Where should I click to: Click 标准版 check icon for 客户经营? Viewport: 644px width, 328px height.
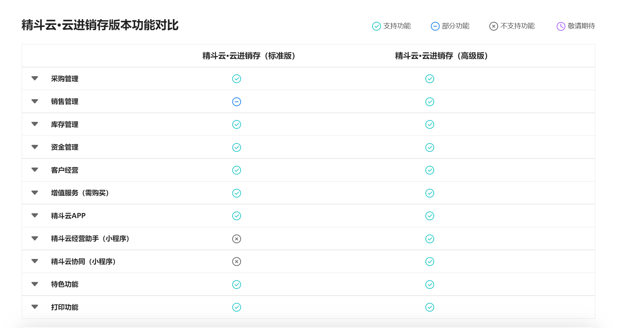click(x=237, y=170)
